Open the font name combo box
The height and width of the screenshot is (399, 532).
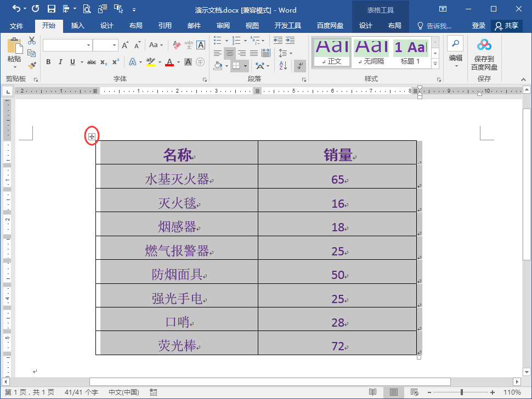pyautogui.click(x=67, y=45)
